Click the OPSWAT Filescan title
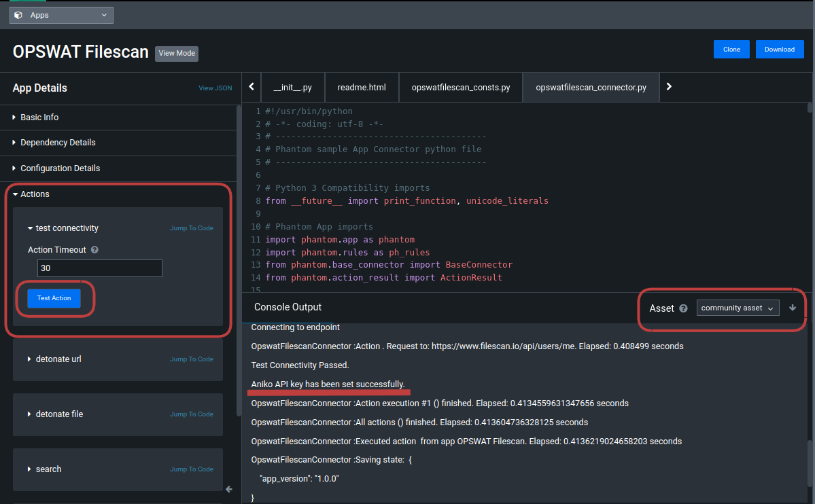Viewport: 815px width, 504px height. [x=81, y=52]
